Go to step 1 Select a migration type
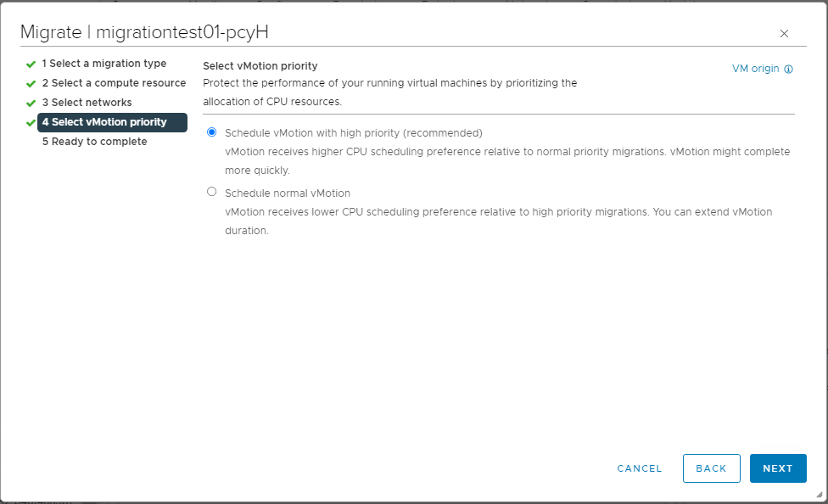This screenshot has width=828, height=504. click(x=104, y=64)
